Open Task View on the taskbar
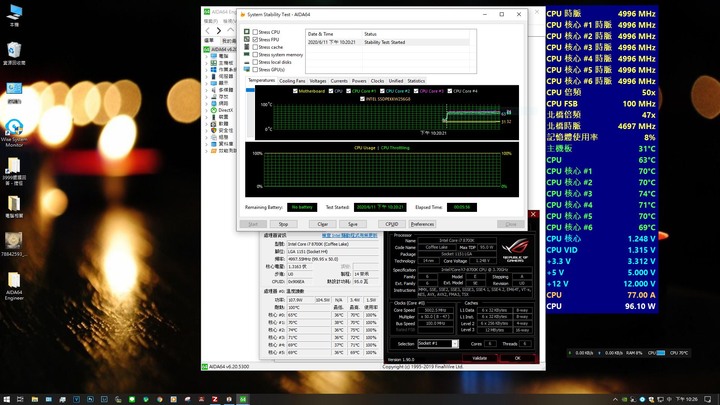The image size is (720, 405). (x=20, y=399)
